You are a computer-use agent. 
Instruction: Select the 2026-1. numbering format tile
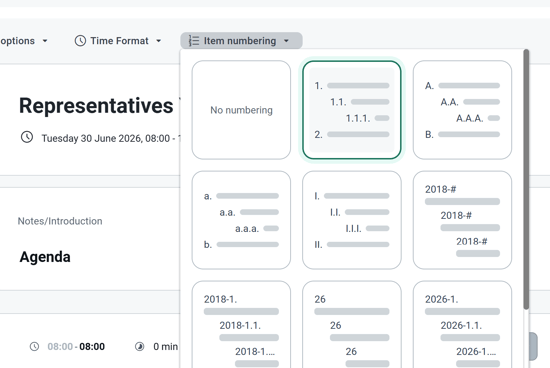(x=462, y=324)
